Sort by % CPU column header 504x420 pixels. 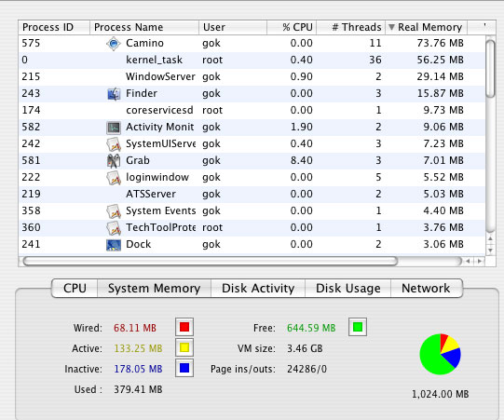pos(292,27)
